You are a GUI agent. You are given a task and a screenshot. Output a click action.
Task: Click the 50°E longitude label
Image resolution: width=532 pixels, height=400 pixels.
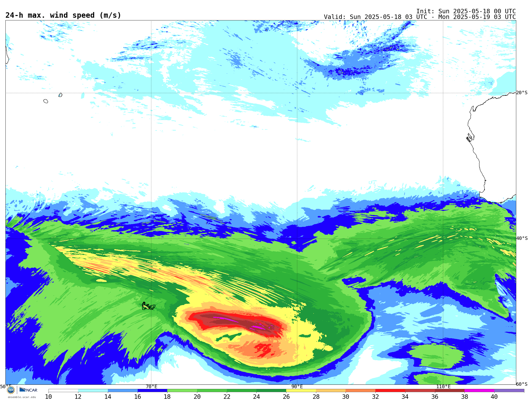coord(5,386)
